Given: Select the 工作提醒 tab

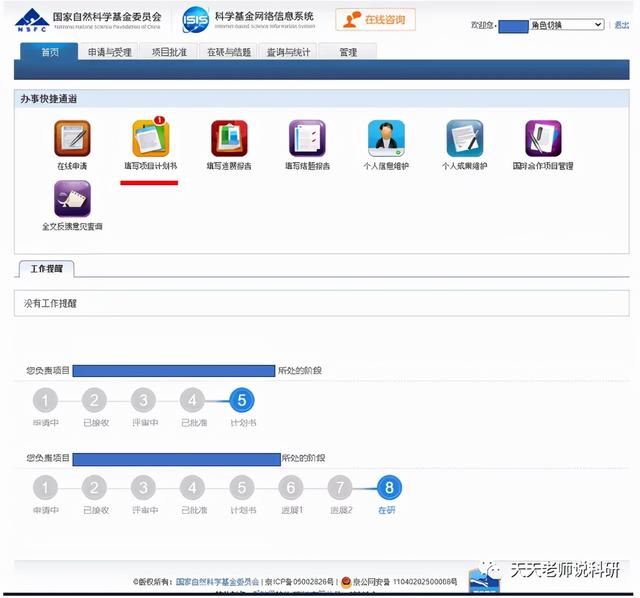Looking at the screenshot, I should tap(47, 269).
